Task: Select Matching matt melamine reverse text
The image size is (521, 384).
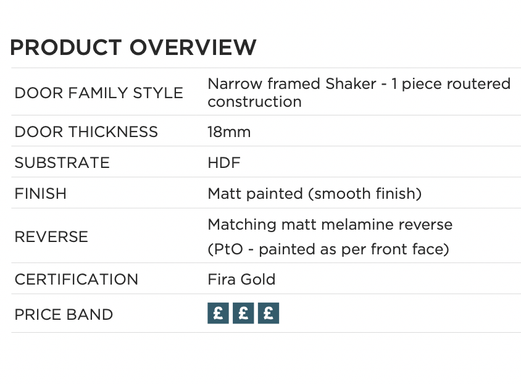Action: (x=330, y=224)
